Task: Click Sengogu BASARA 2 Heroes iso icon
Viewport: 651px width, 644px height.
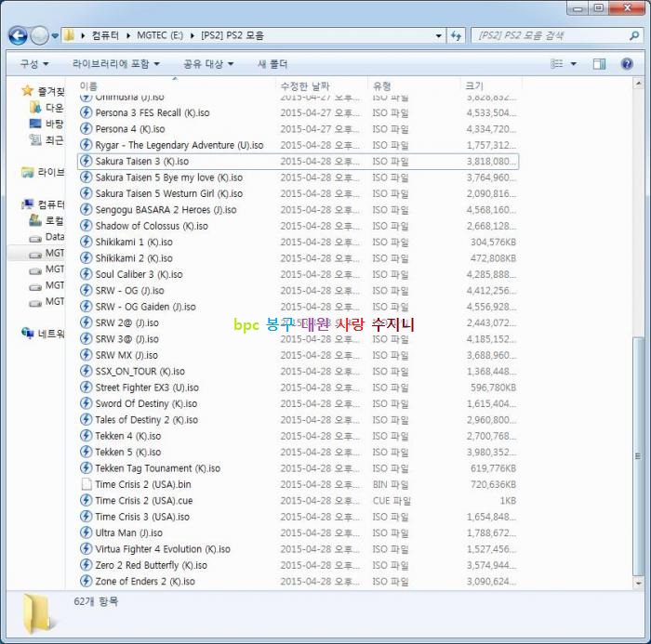Action: click(x=86, y=210)
